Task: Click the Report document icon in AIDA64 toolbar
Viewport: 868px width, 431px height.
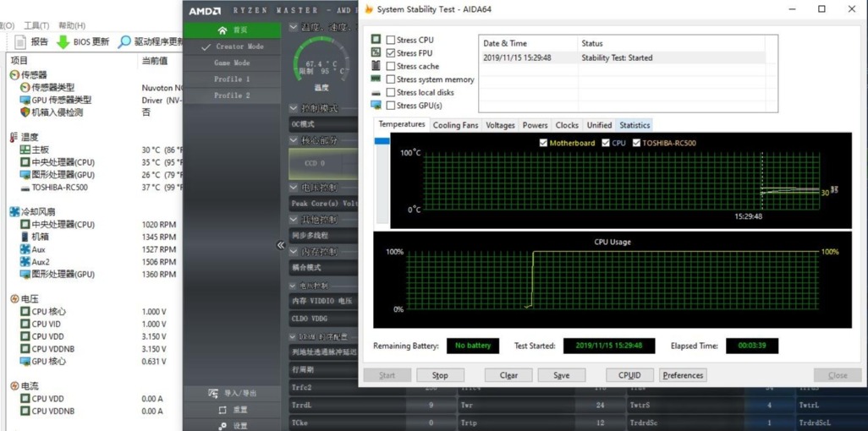Action: pyautogui.click(x=20, y=42)
